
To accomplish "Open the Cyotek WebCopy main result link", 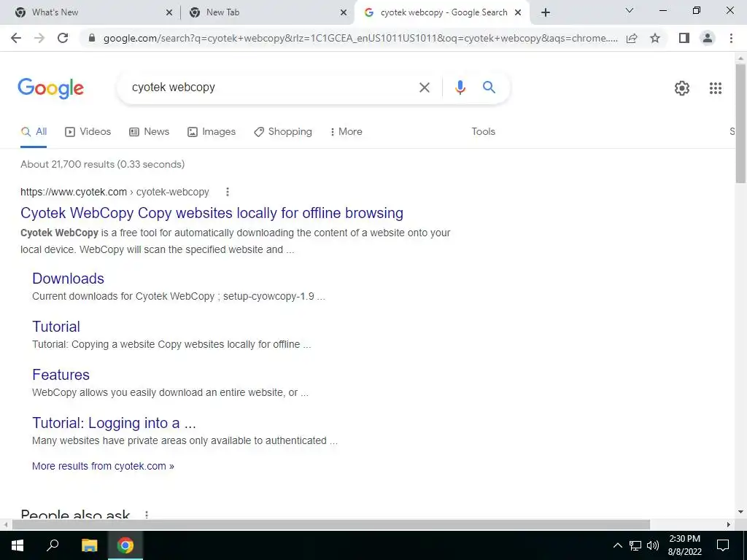I will pyautogui.click(x=212, y=213).
